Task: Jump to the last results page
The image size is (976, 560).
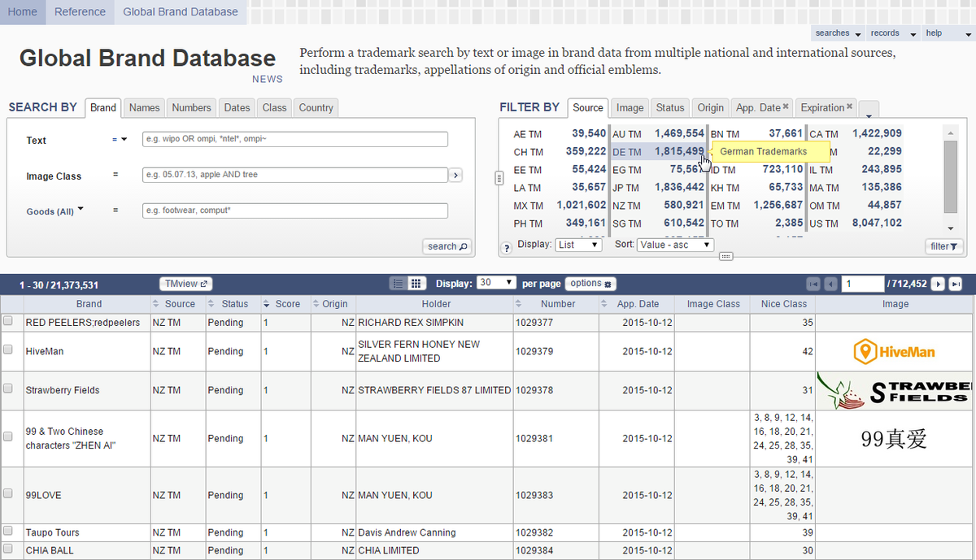Action: click(x=956, y=284)
